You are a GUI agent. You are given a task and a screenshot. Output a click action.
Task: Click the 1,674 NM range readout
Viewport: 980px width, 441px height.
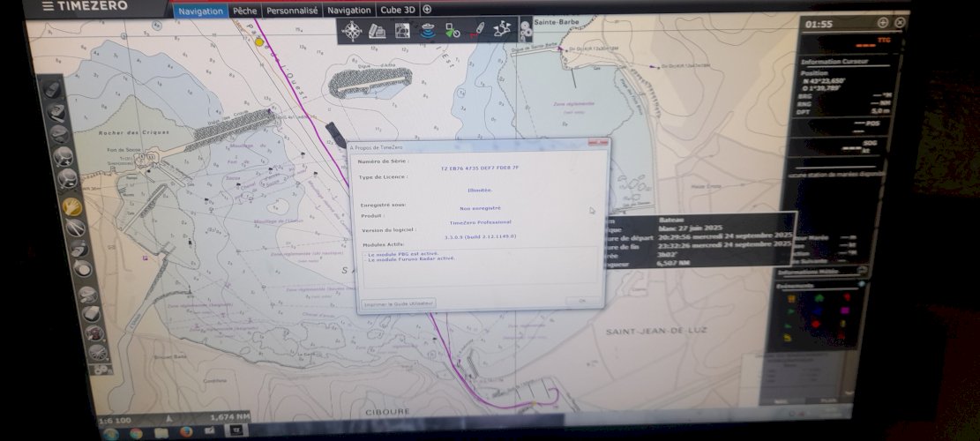point(229,416)
